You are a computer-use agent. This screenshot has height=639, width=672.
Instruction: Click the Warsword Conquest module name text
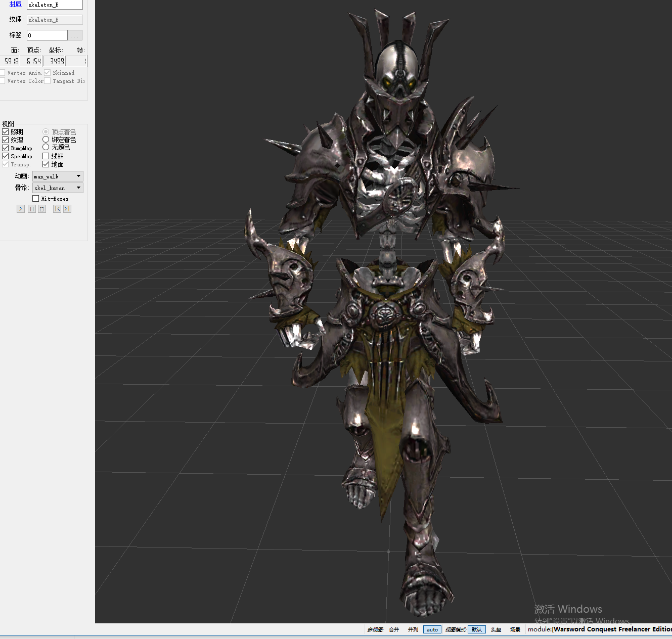[612, 629]
